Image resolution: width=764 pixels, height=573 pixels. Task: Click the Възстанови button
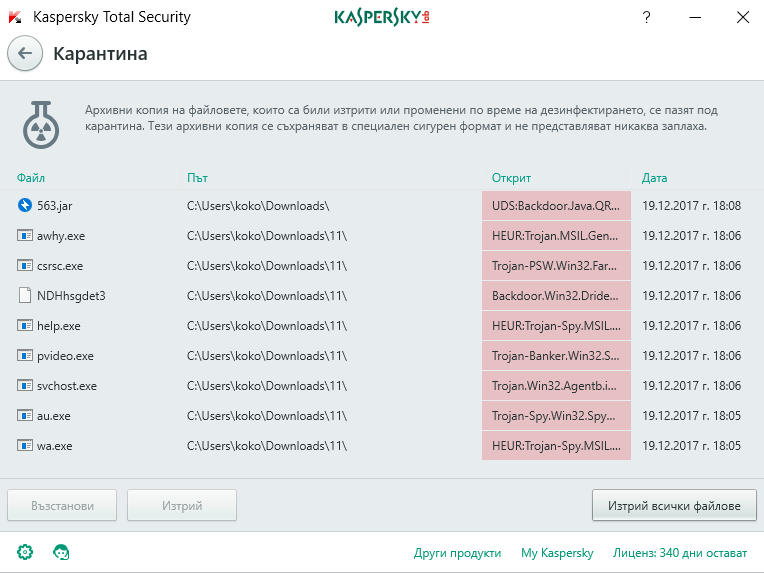coord(62,506)
